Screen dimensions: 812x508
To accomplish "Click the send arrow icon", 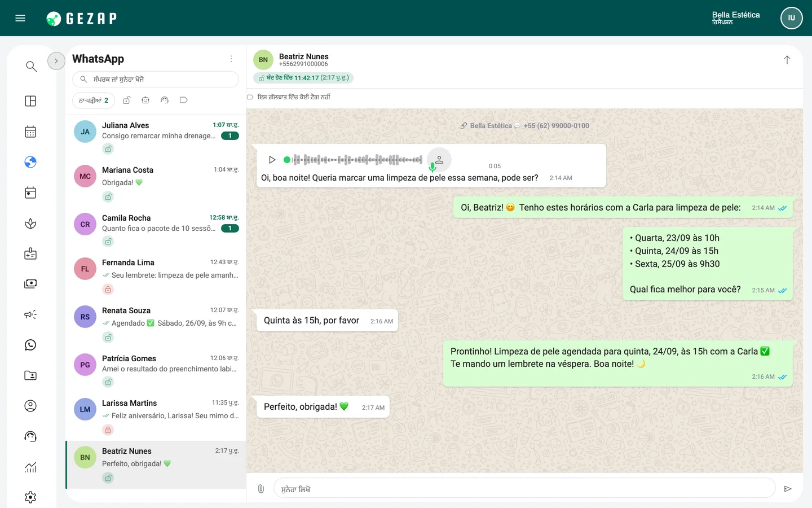I will pos(788,489).
